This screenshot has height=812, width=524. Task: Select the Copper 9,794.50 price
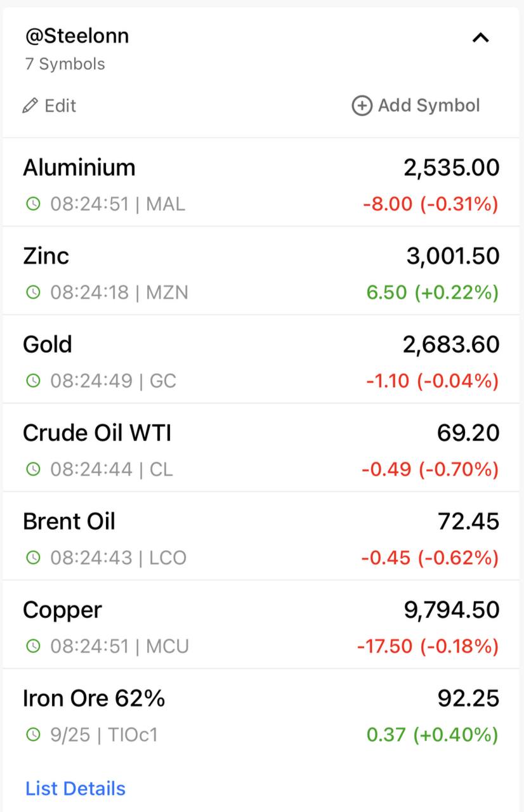pyautogui.click(x=452, y=610)
